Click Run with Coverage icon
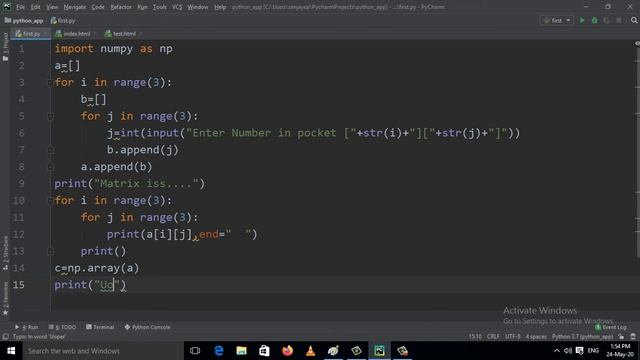This screenshot has height=360, width=640. 607,20
